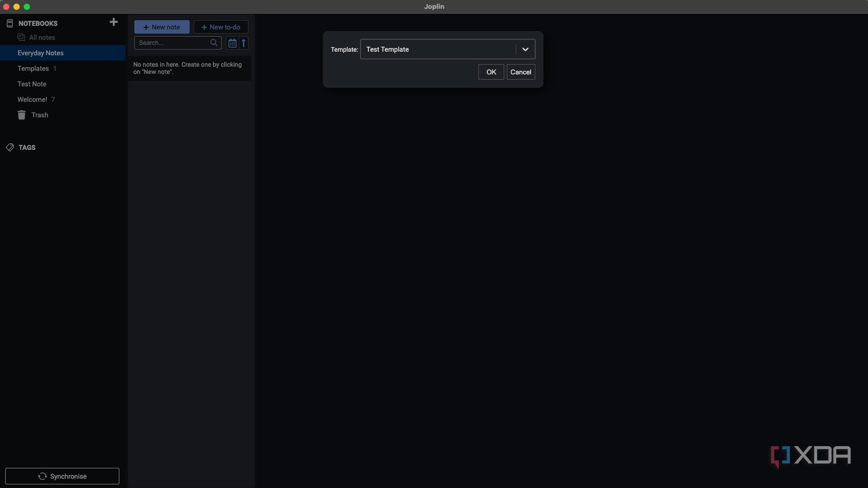
Task: Maximize window with green button
Action: [27, 7]
